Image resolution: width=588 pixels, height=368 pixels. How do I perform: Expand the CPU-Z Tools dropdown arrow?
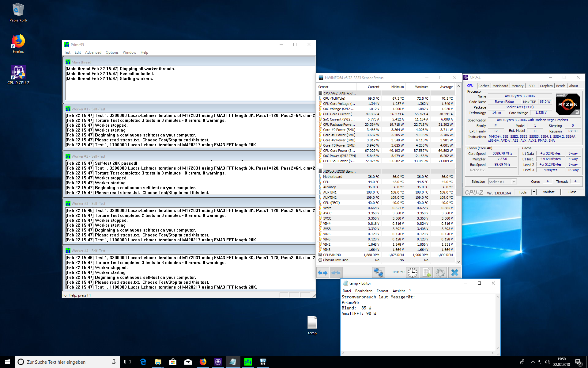[x=534, y=192]
